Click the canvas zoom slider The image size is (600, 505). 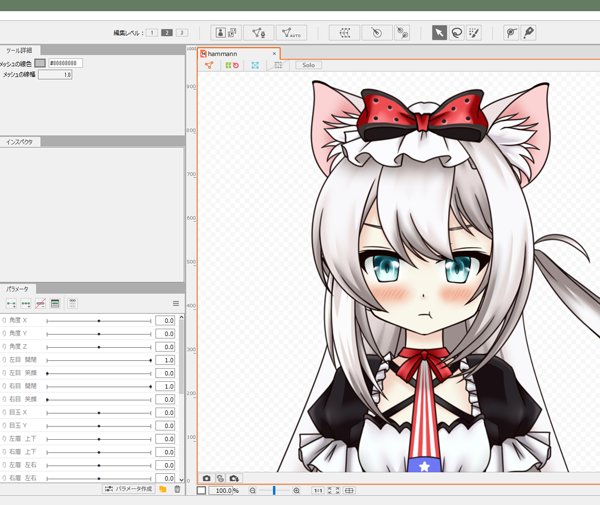(274, 490)
